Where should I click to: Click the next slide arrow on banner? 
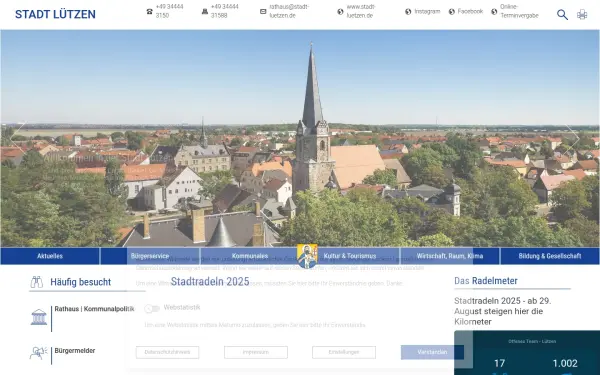[572, 138]
